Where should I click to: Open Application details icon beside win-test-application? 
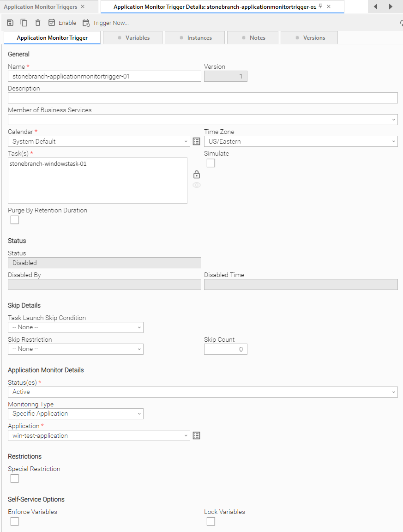tap(197, 435)
